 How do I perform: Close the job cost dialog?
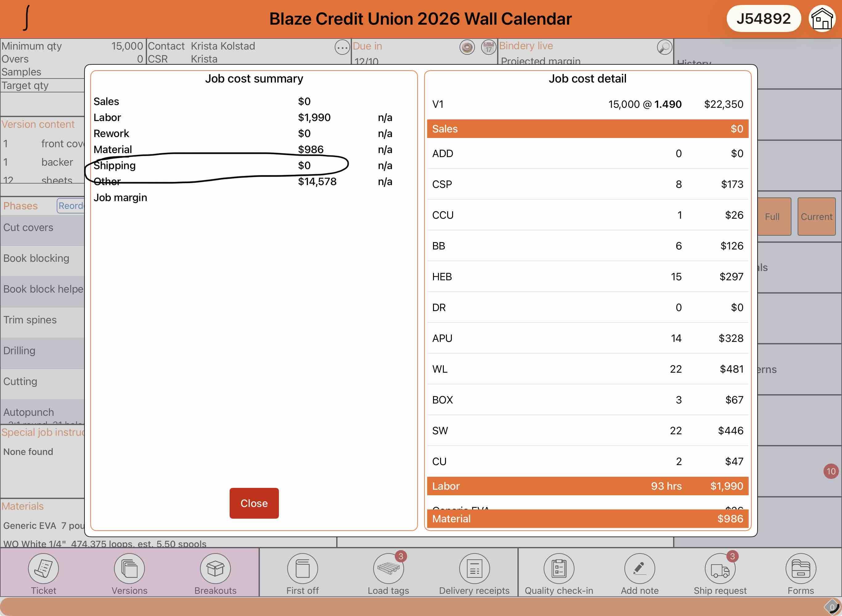pyautogui.click(x=254, y=503)
